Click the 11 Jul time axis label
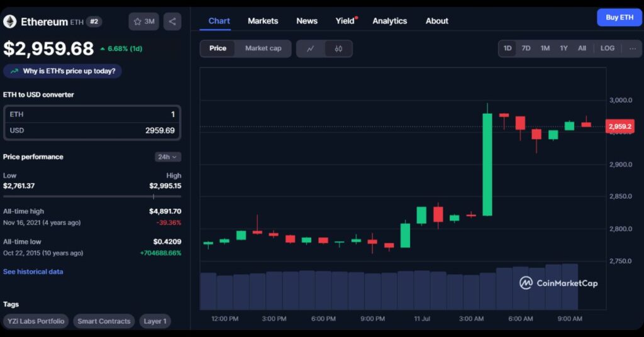The width and height of the screenshot is (644, 337). (x=422, y=319)
